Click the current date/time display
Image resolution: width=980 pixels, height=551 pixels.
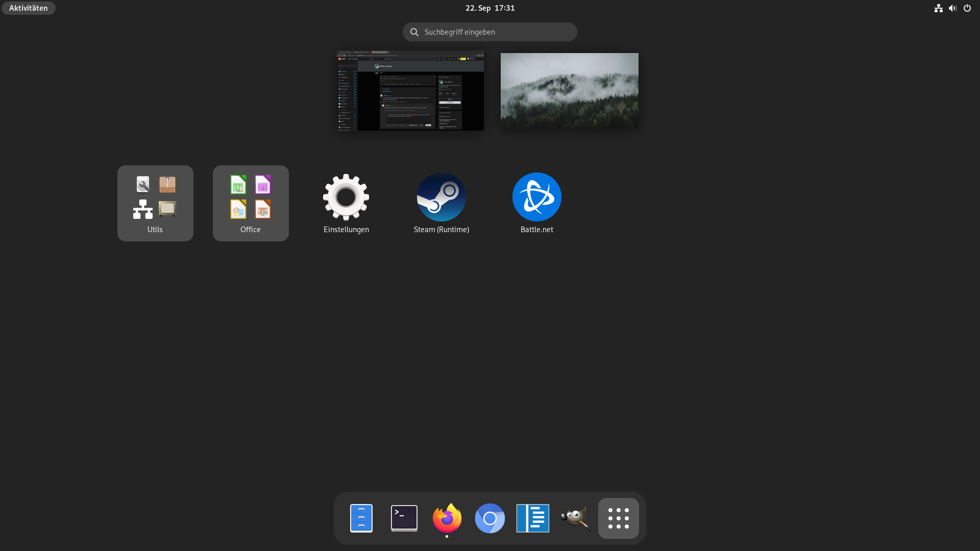pyautogui.click(x=490, y=8)
